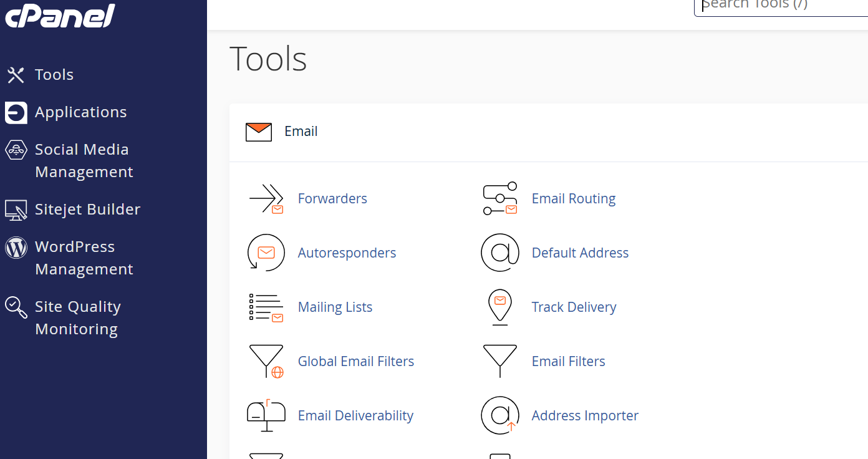Click the Forwarders arrow icon

[266, 199]
